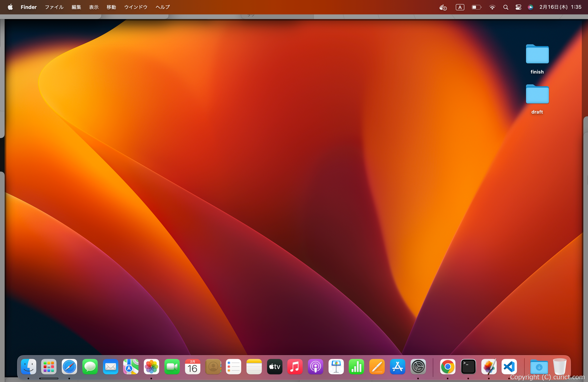
Task: Open the Downloads folder stack in Dock
Action: (x=539, y=367)
